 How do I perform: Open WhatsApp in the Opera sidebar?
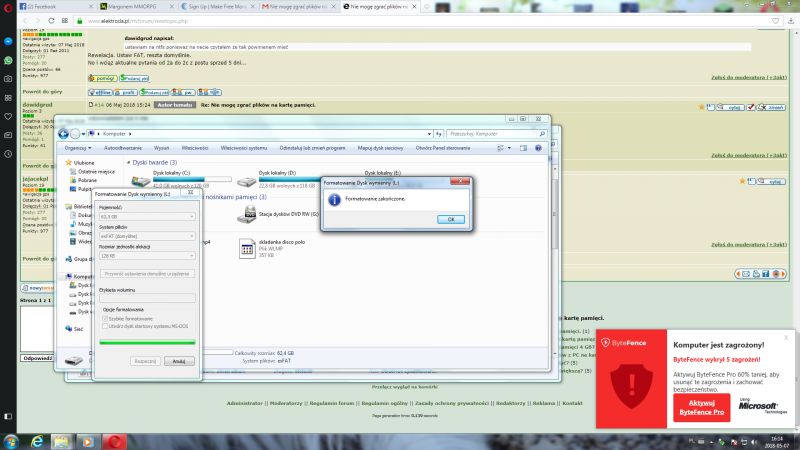point(8,60)
